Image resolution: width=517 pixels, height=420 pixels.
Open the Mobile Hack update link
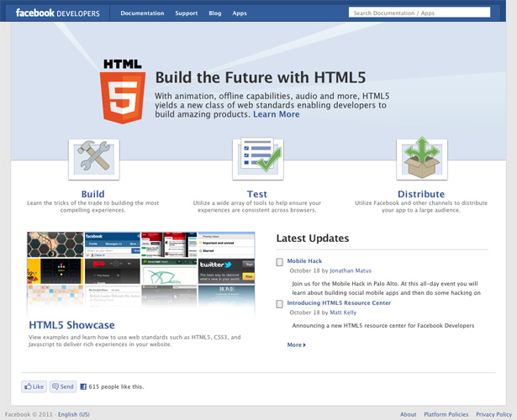(x=304, y=261)
